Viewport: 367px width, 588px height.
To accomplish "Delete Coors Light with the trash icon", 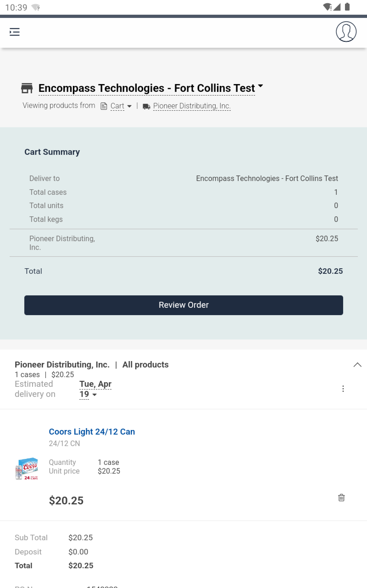I will tap(341, 497).
